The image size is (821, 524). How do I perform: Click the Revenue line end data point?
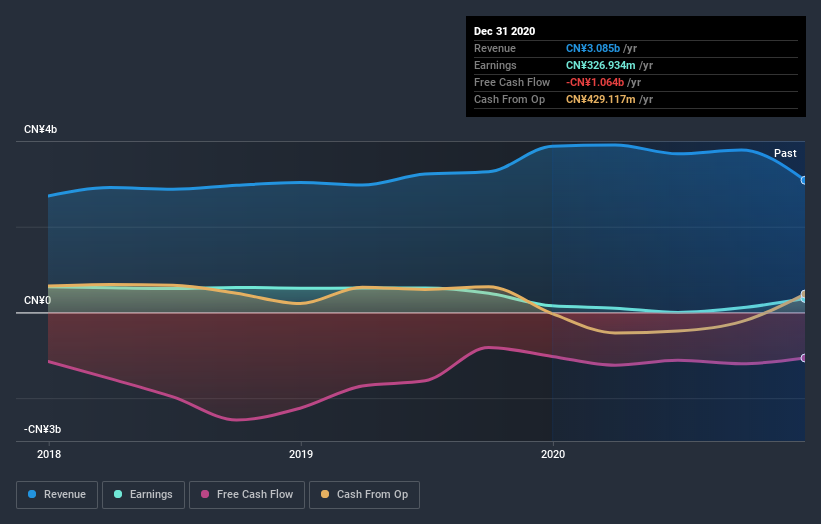[804, 180]
